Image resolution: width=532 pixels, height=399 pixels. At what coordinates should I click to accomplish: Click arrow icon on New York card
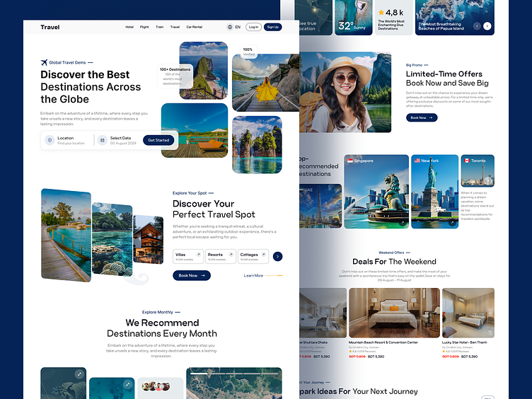pos(452,223)
